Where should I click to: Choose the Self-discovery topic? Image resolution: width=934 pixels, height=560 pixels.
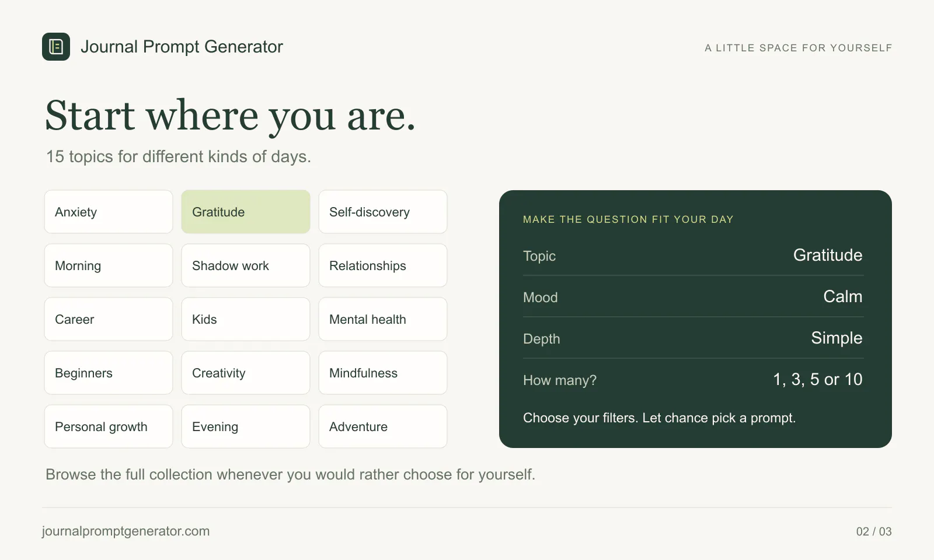pos(383,212)
